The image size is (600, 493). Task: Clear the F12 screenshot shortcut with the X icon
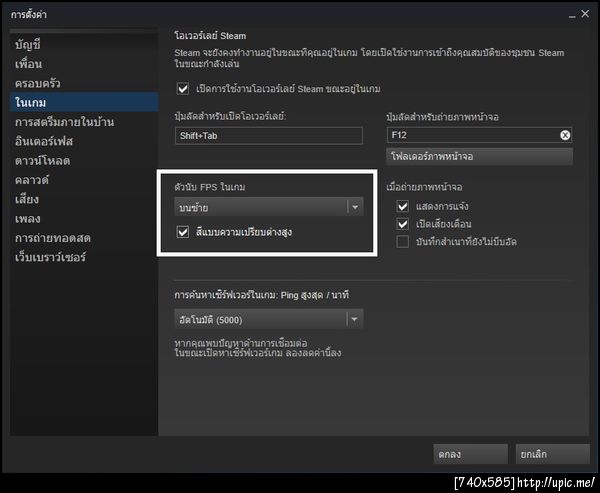(565, 135)
